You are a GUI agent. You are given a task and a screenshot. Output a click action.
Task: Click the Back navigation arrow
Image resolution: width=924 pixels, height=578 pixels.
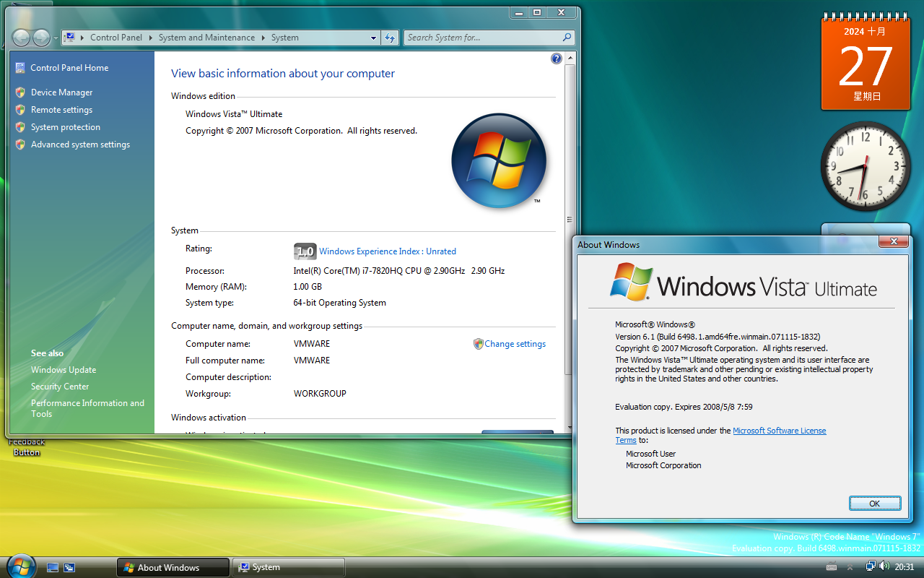pyautogui.click(x=22, y=38)
